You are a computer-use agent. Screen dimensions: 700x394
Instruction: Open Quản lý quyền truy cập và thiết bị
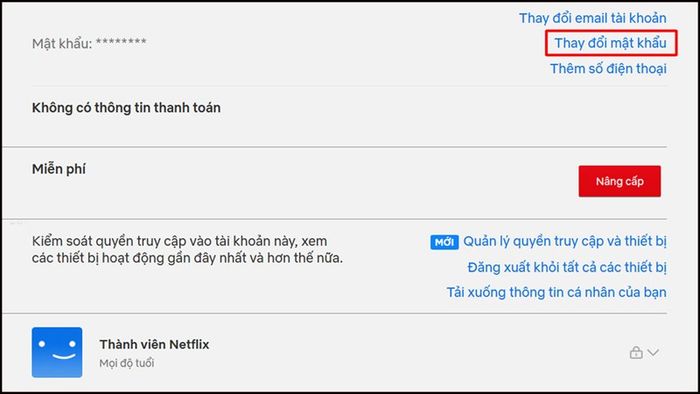(565, 241)
